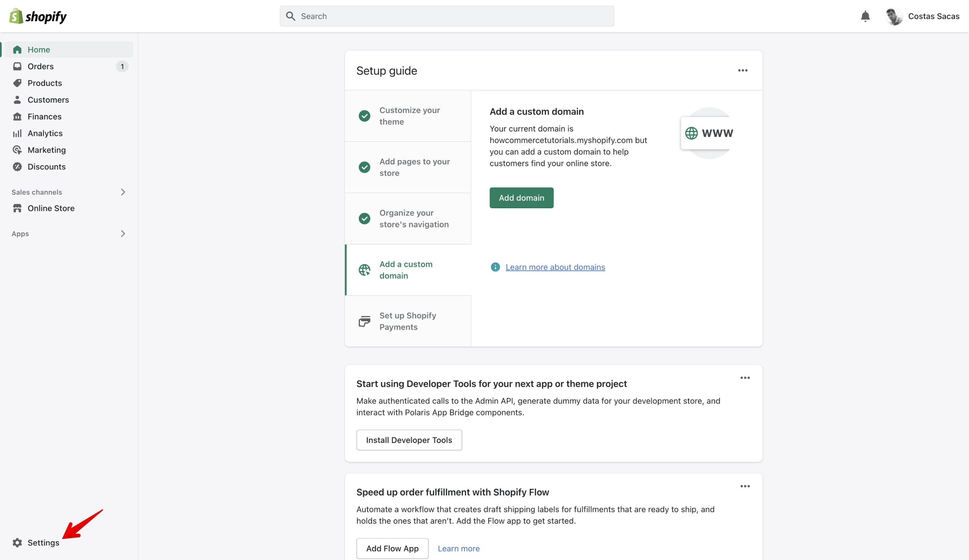Click the Finances bank icon

17,116
